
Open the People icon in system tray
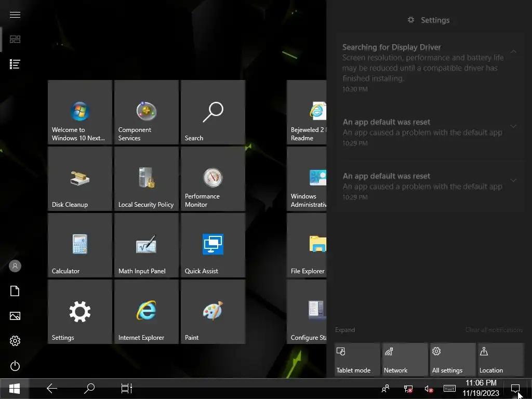385,389
